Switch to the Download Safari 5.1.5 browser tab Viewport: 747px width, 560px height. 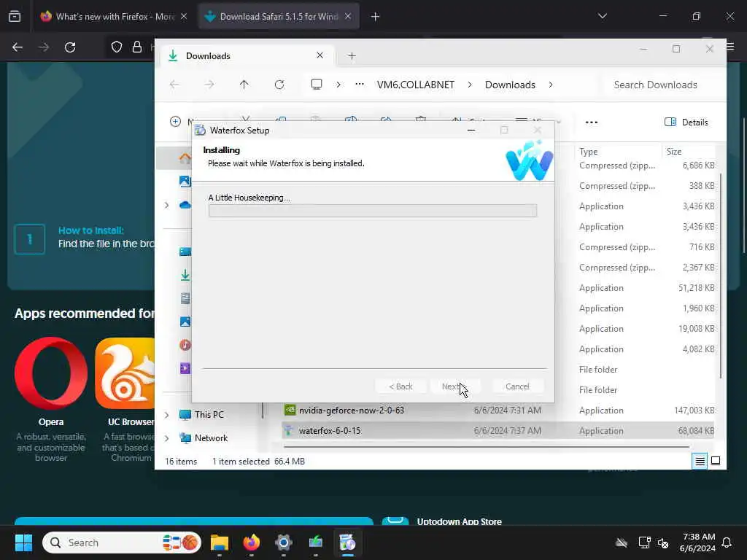(x=279, y=16)
